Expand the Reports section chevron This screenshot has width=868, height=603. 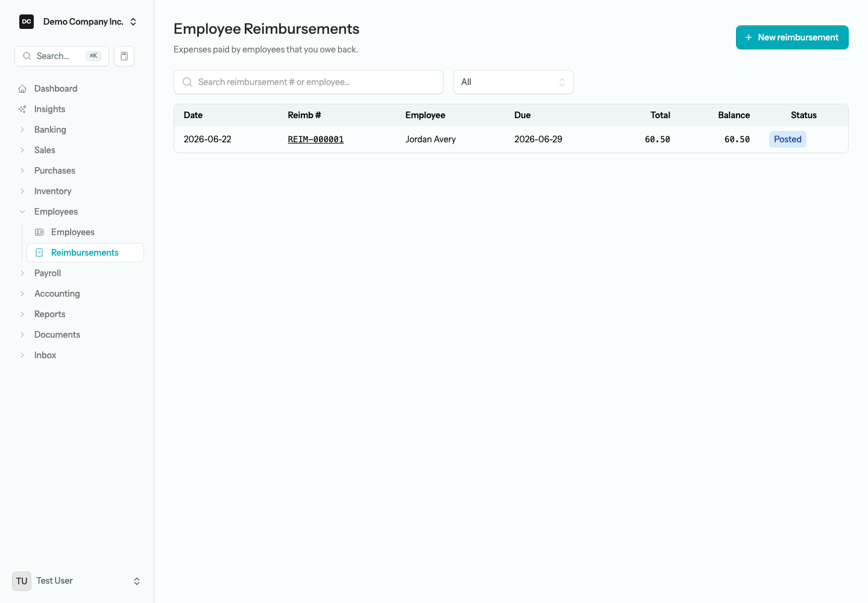[22, 314]
